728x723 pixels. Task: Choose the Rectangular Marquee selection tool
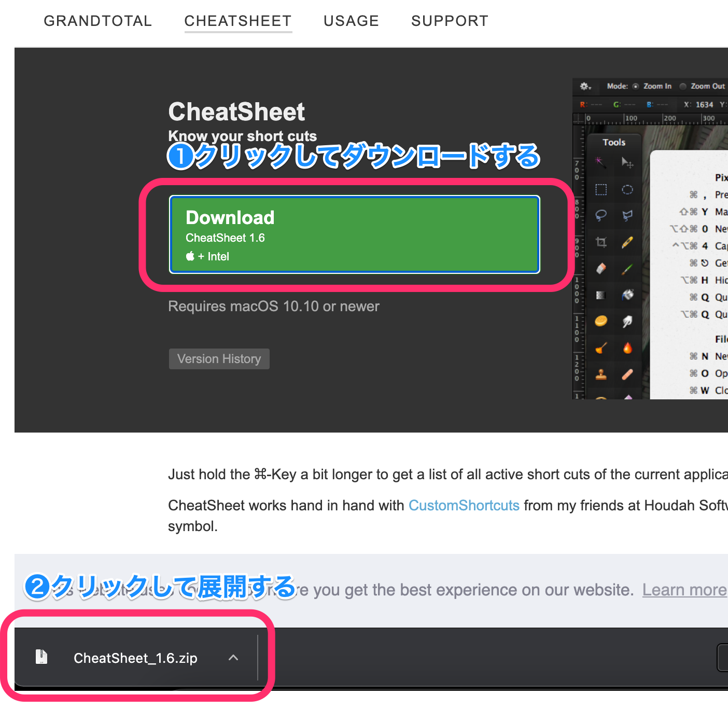(601, 189)
